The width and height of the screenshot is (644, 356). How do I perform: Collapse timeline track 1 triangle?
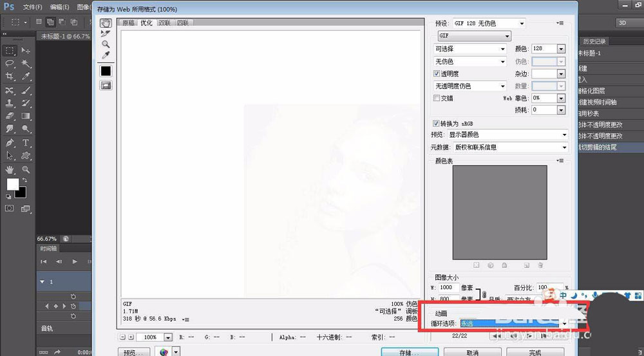43,282
